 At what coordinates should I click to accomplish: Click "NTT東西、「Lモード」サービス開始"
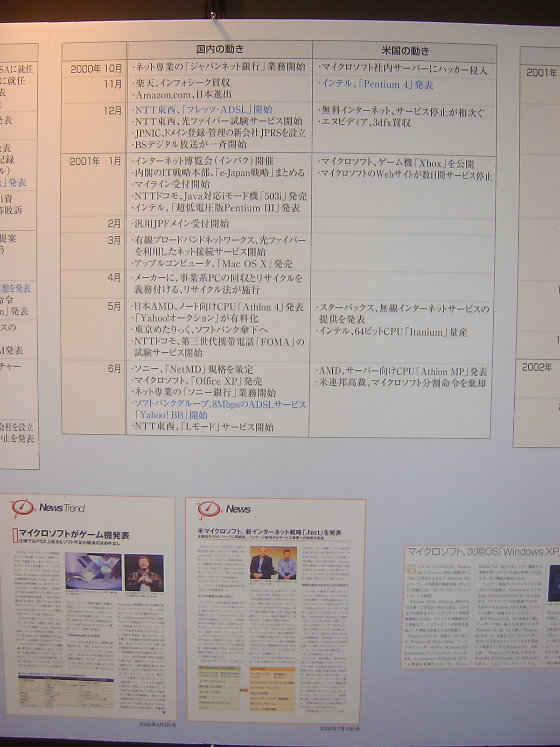pos(203,427)
